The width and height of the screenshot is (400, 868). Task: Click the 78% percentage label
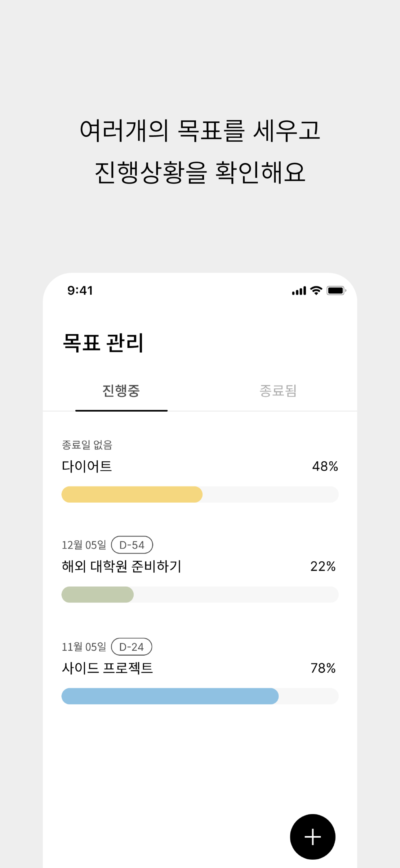point(323,668)
